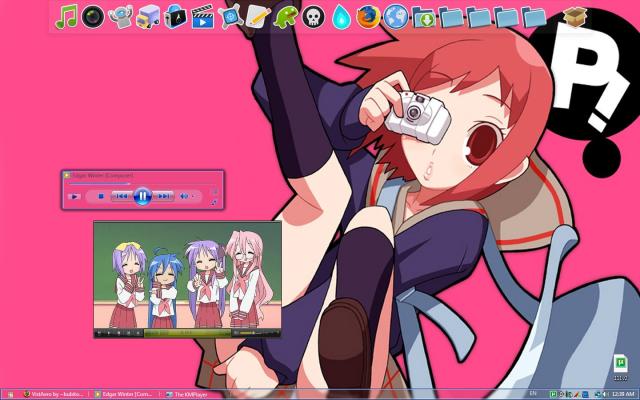Open the cardboard box dock icon
The height and width of the screenshot is (400, 640).
tap(575, 17)
